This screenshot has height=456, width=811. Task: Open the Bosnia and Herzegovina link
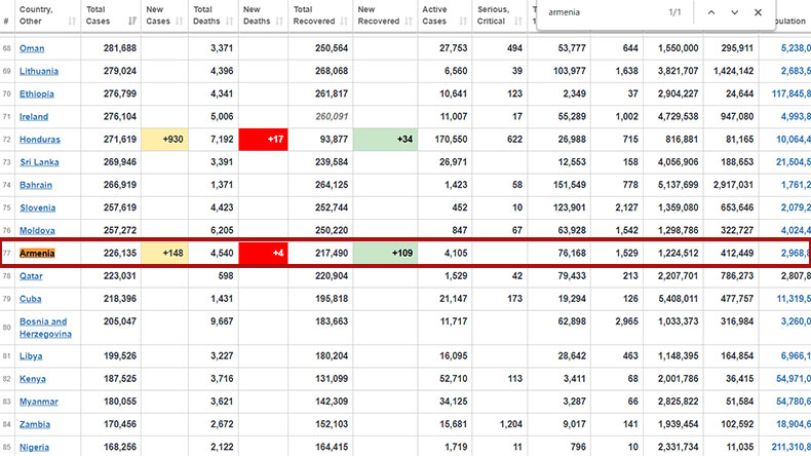(46, 328)
